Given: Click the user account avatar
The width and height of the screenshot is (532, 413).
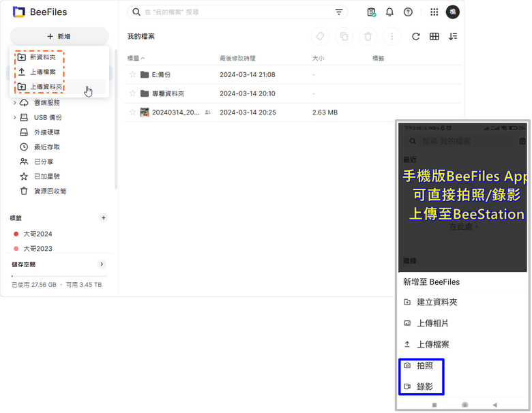Looking at the screenshot, I should click(x=453, y=12).
